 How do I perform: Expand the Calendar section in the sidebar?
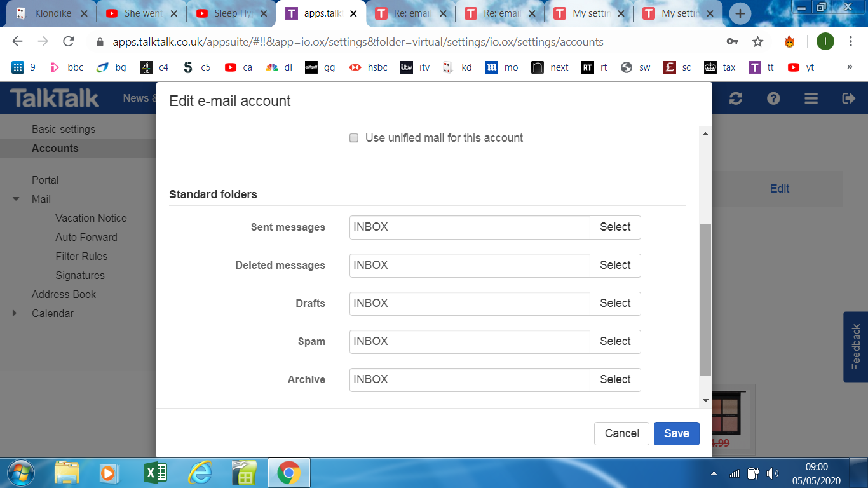15,313
